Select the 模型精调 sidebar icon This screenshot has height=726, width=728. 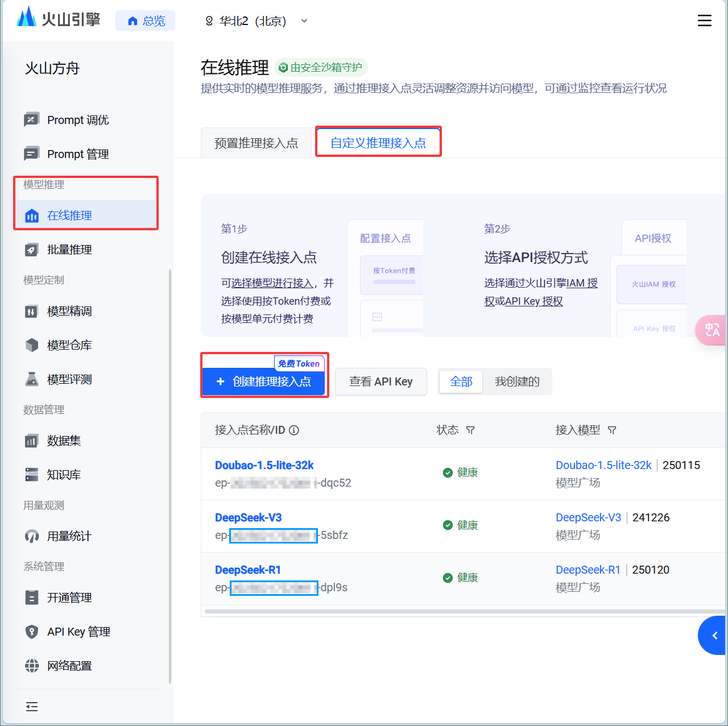click(32, 311)
